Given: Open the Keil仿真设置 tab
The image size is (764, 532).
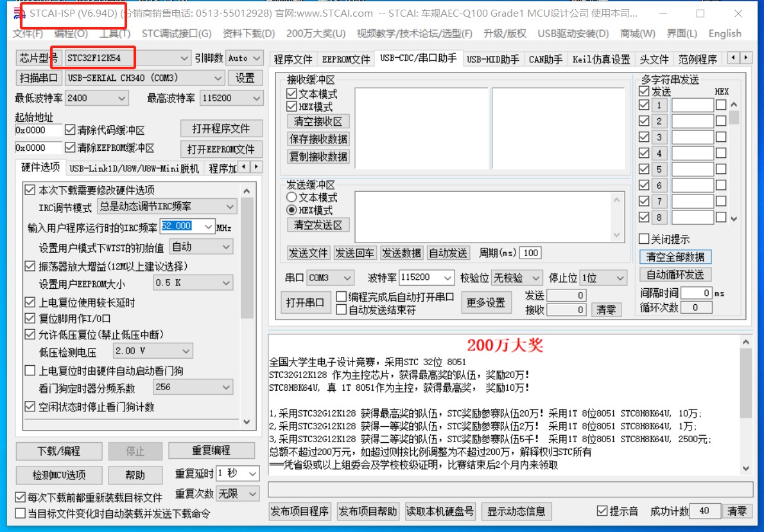Looking at the screenshot, I should point(602,60).
